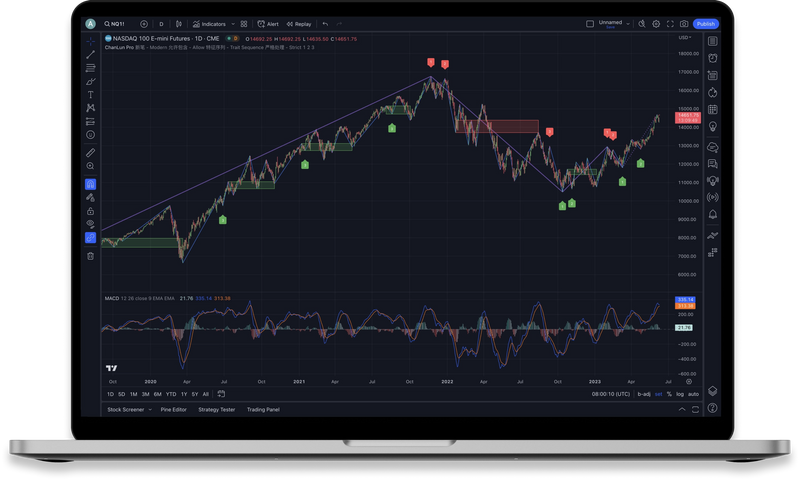The width and height of the screenshot is (800, 481).
Task: Open the help center question mark icon
Action: (713, 408)
